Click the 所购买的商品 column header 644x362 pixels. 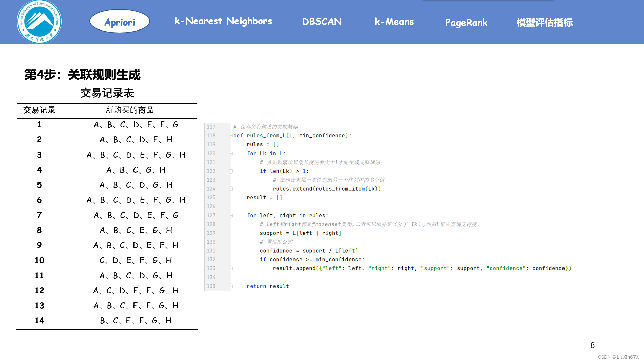[x=129, y=110]
